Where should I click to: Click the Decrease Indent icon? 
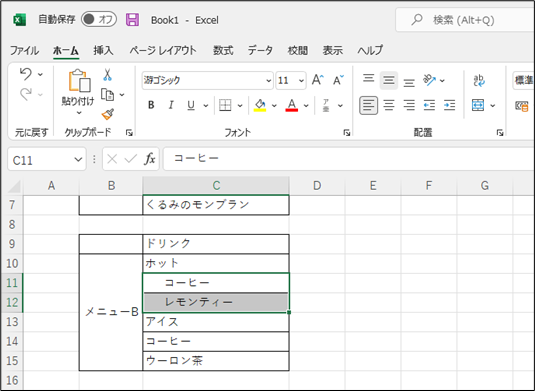[x=429, y=105]
